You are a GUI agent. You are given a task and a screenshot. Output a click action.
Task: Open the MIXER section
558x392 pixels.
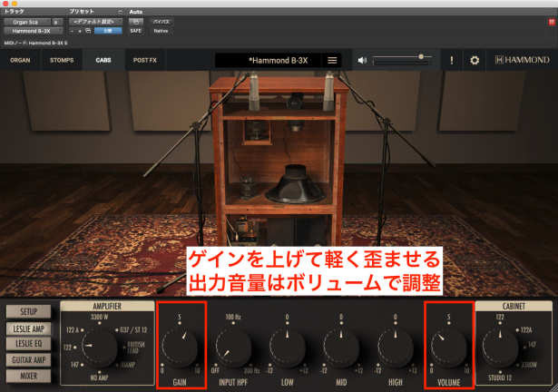(28, 376)
